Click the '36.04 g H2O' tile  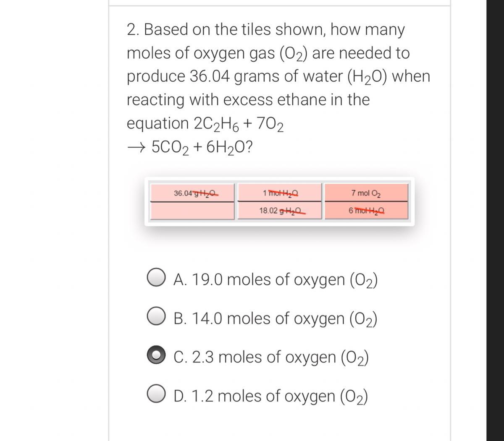click(x=192, y=193)
